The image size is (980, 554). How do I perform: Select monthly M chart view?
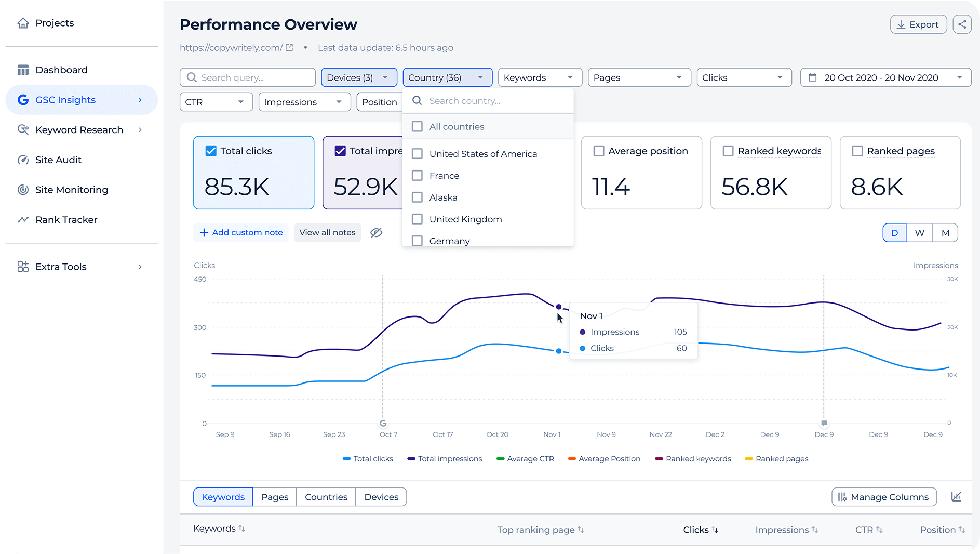tap(945, 232)
